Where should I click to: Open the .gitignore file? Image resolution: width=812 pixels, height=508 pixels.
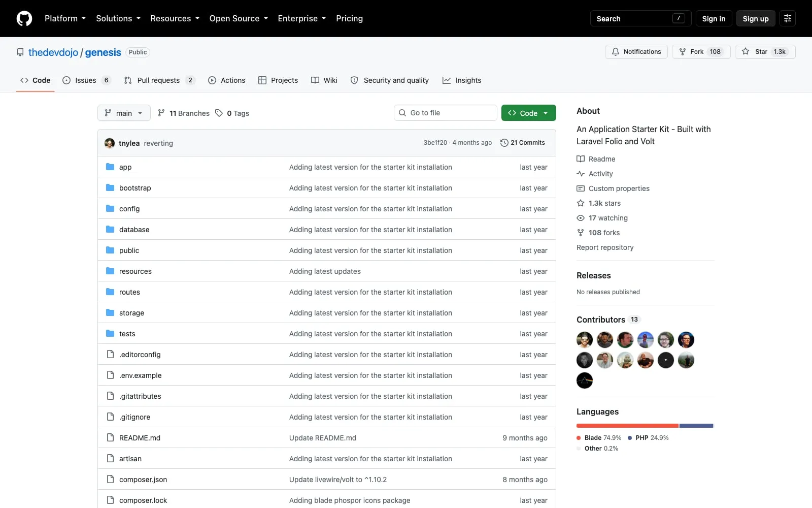(134, 417)
